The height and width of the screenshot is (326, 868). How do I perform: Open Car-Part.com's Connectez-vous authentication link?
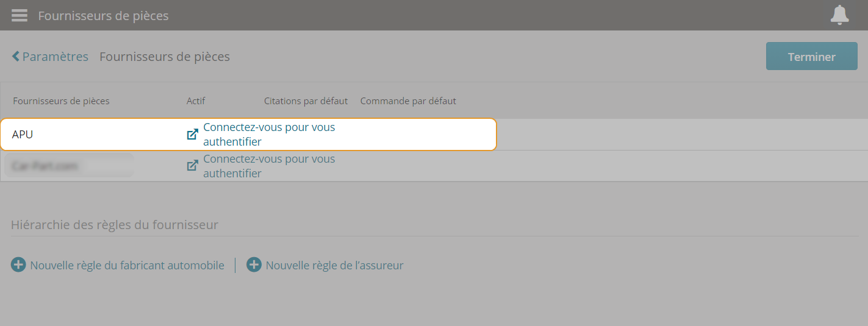(269, 166)
